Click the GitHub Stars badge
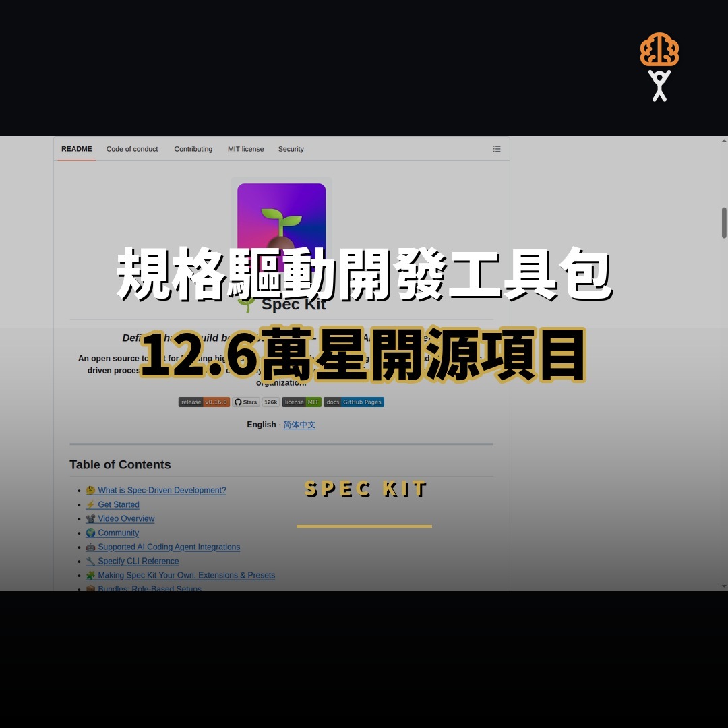This screenshot has width=728, height=728. pos(245,402)
